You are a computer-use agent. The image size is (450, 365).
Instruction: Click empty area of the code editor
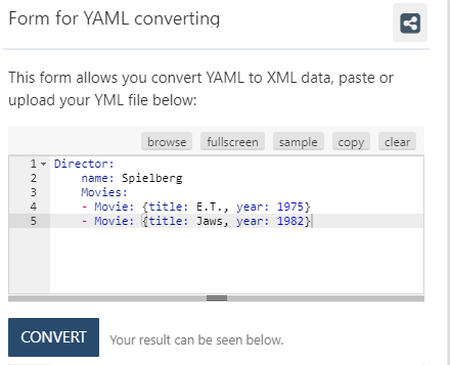pos(237,260)
